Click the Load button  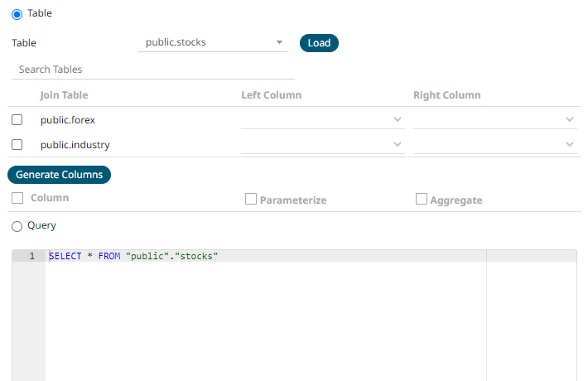click(319, 43)
